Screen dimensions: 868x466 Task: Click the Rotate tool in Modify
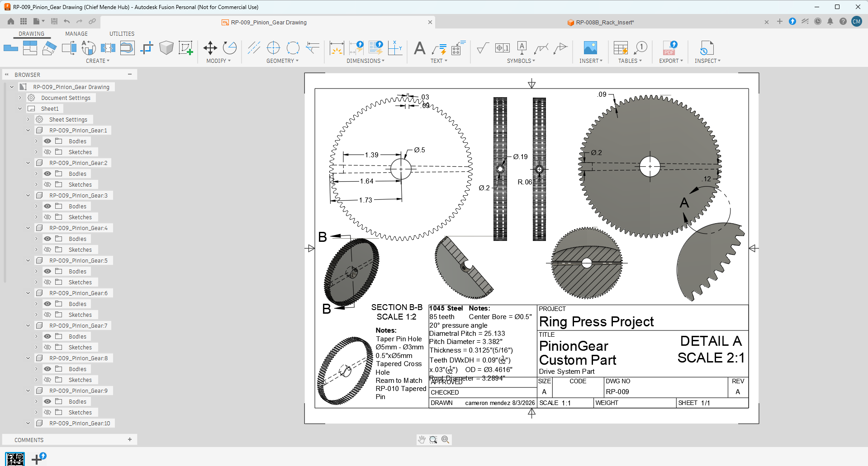point(230,48)
